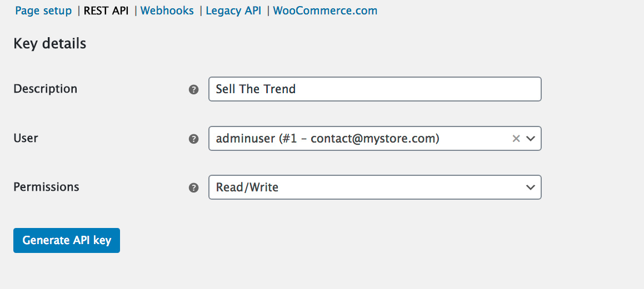Click the Key details heading
The image size is (644, 289).
49,43
